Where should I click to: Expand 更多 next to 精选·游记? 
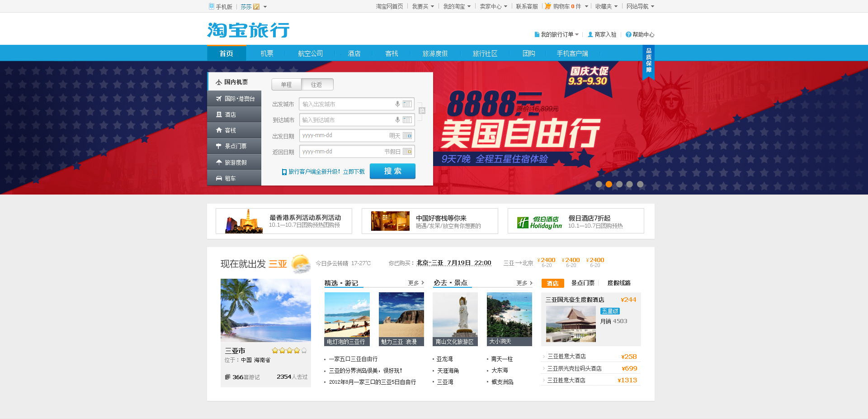pyautogui.click(x=416, y=283)
